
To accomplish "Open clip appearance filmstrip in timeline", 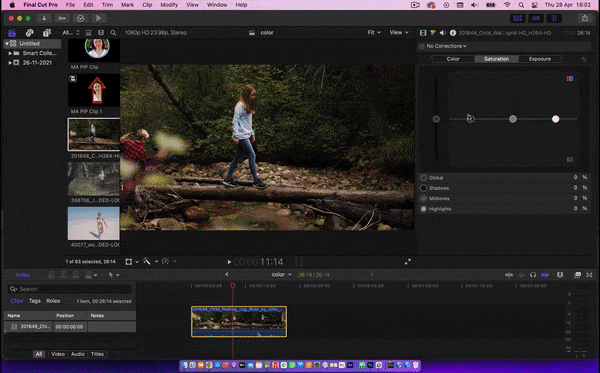I will pyautogui.click(x=560, y=275).
